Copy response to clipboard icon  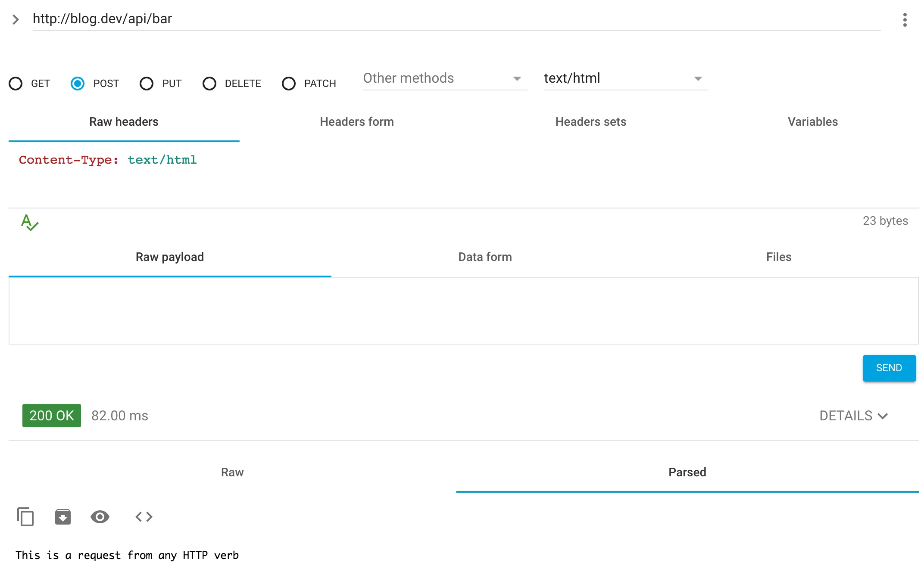click(25, 516)
